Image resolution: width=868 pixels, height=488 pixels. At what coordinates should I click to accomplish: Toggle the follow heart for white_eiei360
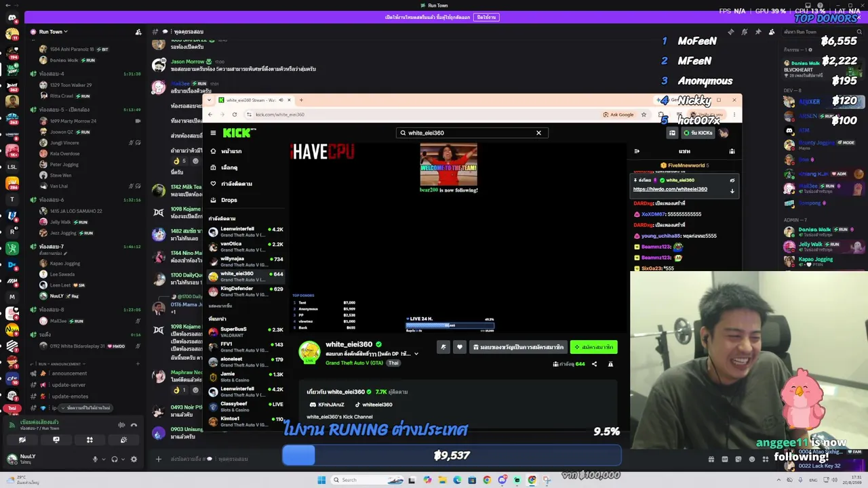460,347
